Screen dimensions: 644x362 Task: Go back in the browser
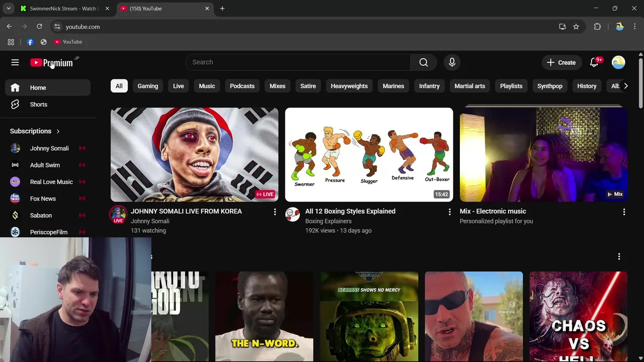click(9, 27)
